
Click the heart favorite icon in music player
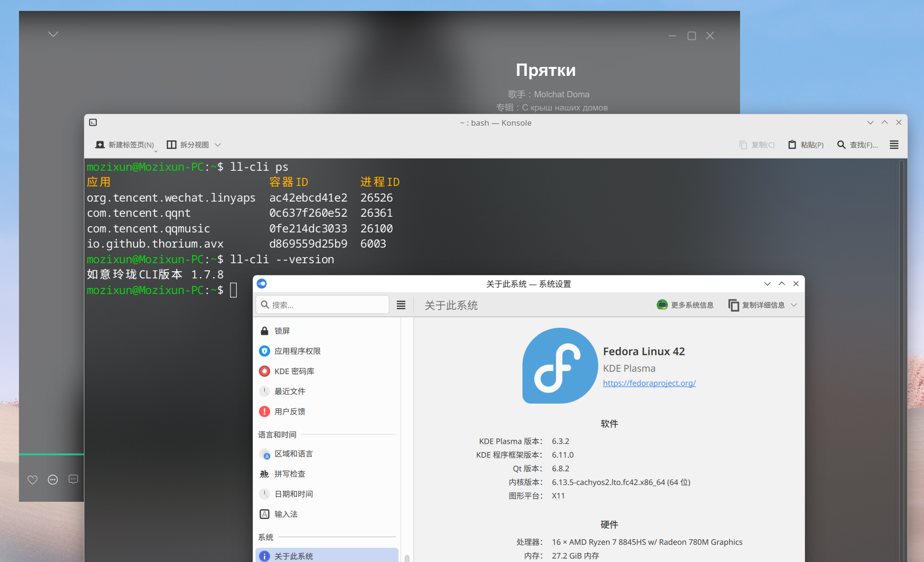32,480
